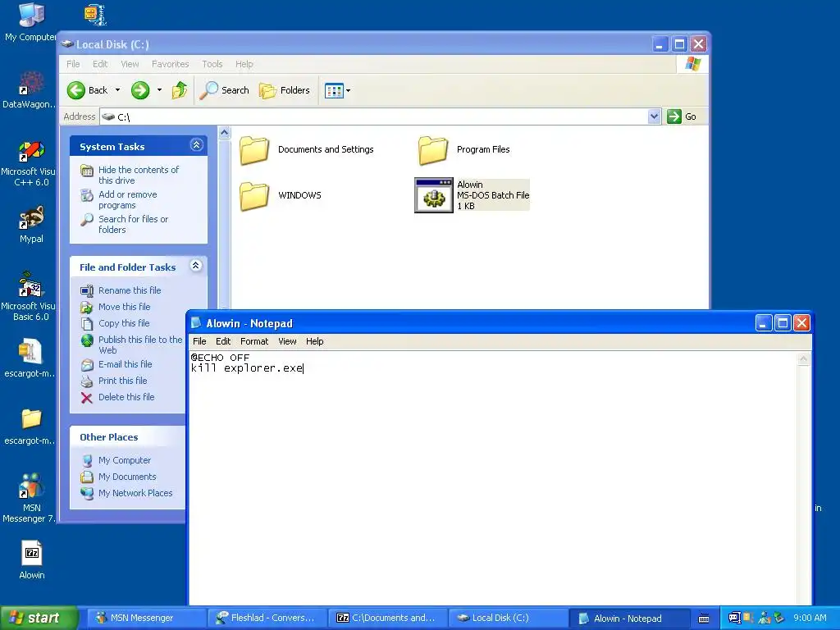The width and height of the screenshot is (840, 630).
Task: Click the '@ECHO OFF' line in Notepad
Action: coord(220,358)
